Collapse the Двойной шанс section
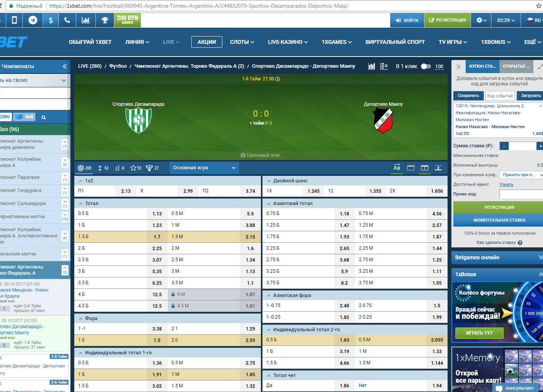Image resolution: width=543 pixels, height=392 pixels. (269, 181)
